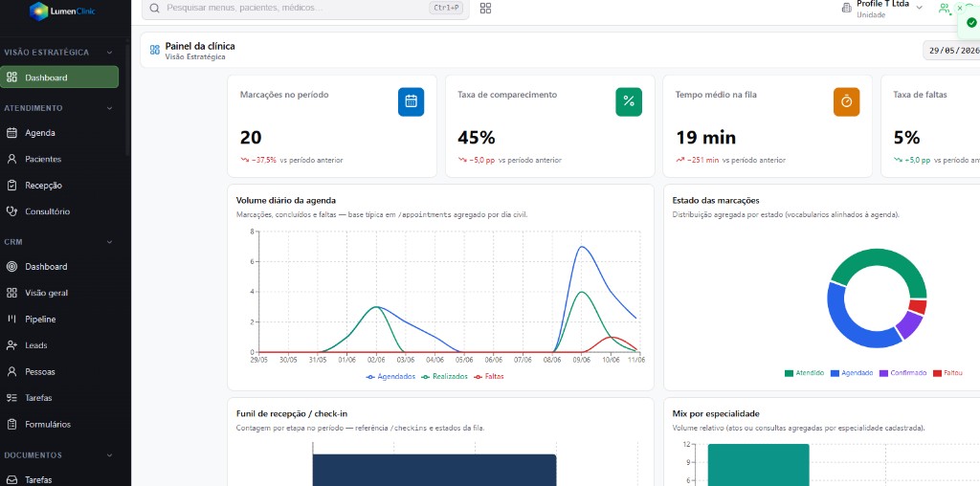Image resolution: width=980 pixels, height=486 pixels.
Task: Click the LumenClinic logo
Action: tap(62, 11)
